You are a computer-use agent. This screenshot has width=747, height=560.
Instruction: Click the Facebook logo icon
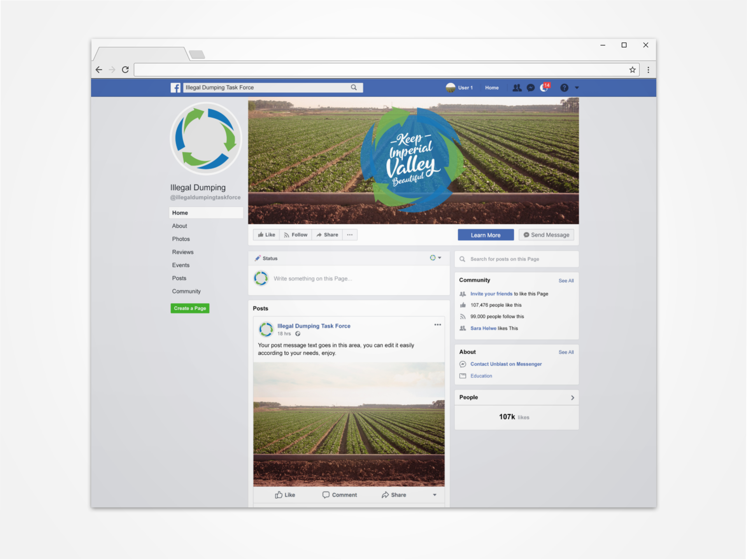[x=175, y=87]
